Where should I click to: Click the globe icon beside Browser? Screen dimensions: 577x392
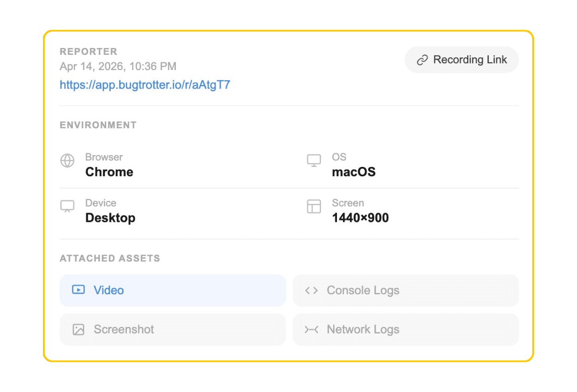[67, 160]
